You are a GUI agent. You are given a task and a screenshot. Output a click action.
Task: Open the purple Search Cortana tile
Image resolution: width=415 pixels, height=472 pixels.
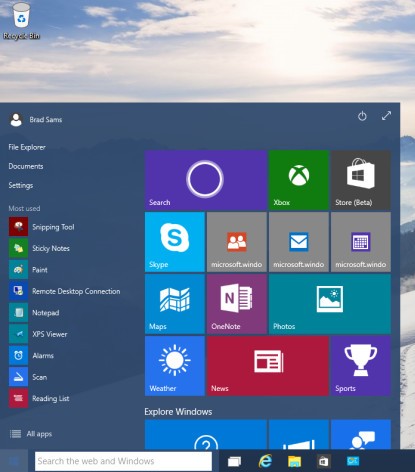[206, 180]
